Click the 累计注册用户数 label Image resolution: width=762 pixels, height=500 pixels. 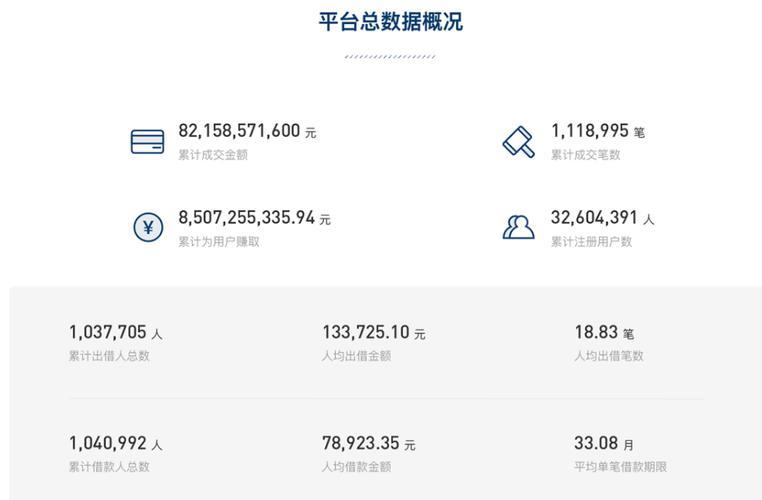[x=591, y=241]
